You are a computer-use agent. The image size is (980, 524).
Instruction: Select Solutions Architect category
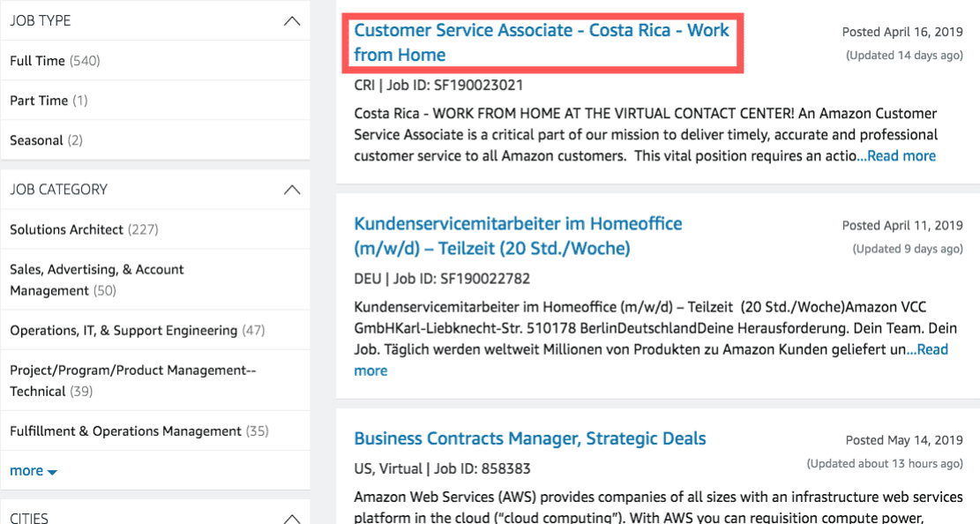click(x=85, y=229)
